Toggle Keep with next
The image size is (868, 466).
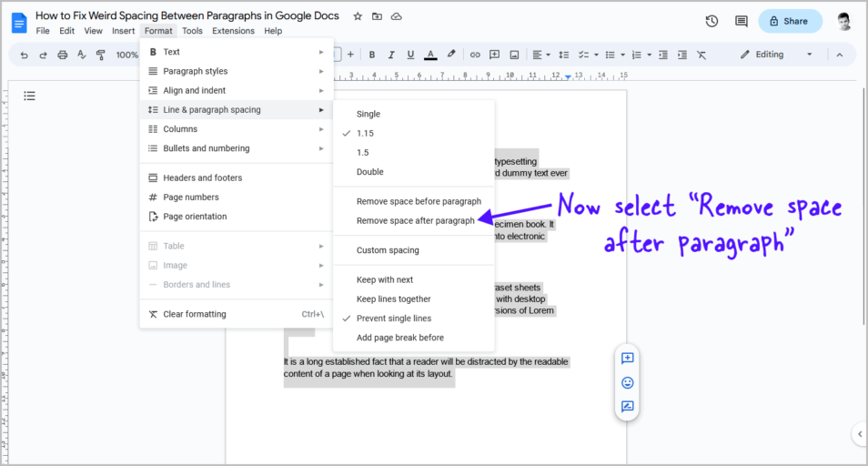pos(413,279)
